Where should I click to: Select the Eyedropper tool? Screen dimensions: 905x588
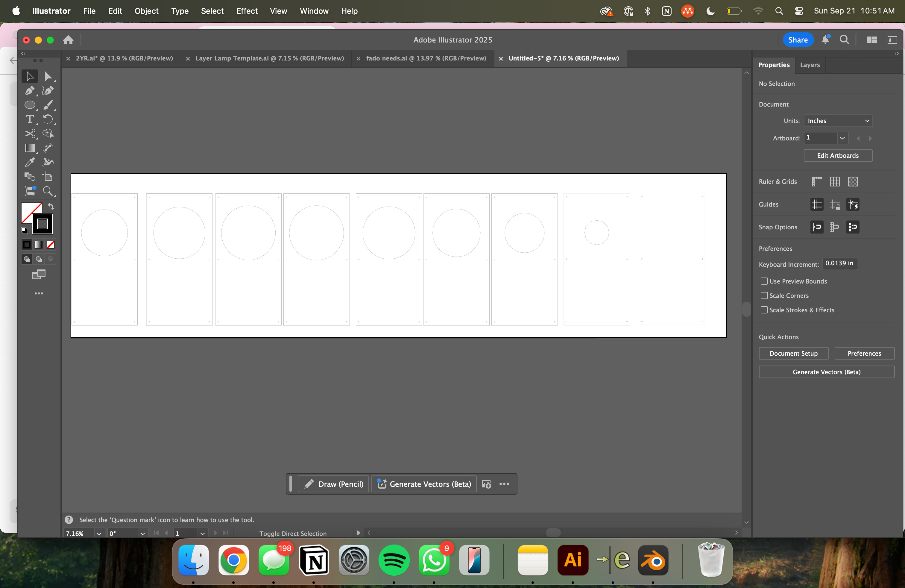[29, 162]
